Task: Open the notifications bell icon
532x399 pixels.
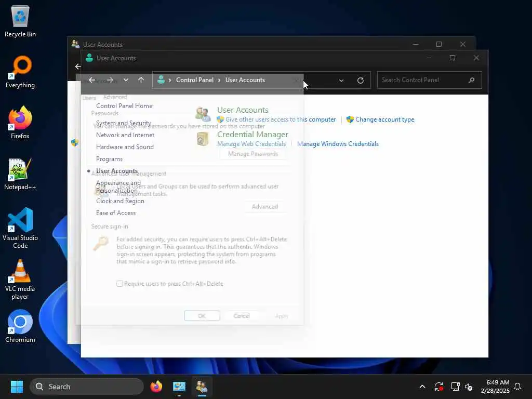Action: (518, 387)
